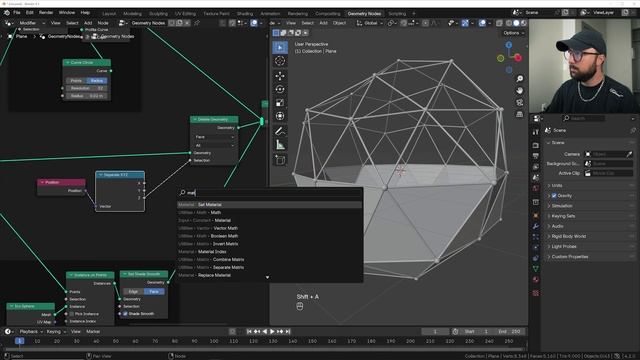
Task: Open the Output properties tab
Action: click(536, 156)
